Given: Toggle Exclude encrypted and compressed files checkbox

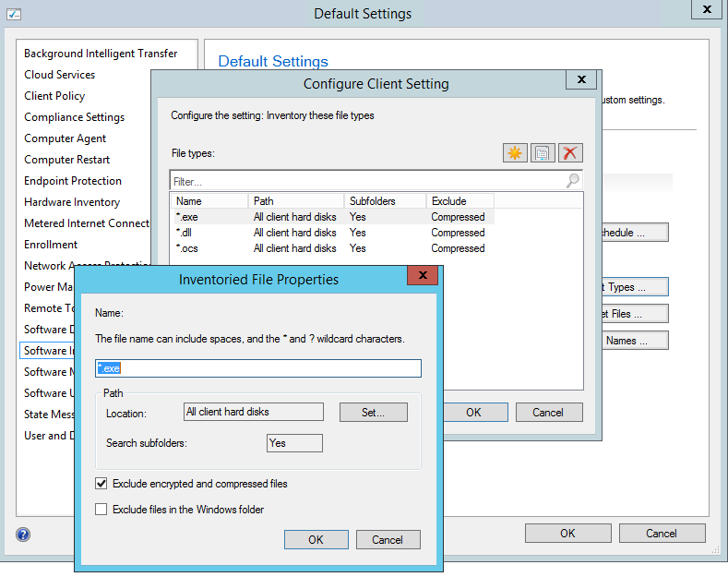Looking at the screenshot, I should (x=101, y=484).
